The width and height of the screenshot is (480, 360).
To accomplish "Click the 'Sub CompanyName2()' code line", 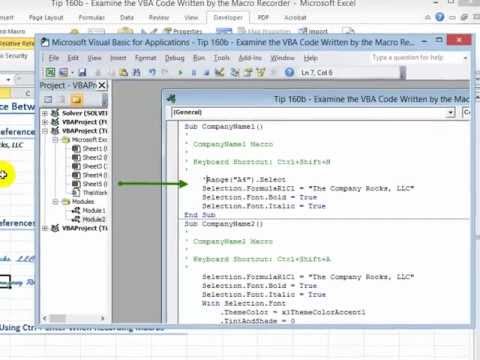I will 224,224.
